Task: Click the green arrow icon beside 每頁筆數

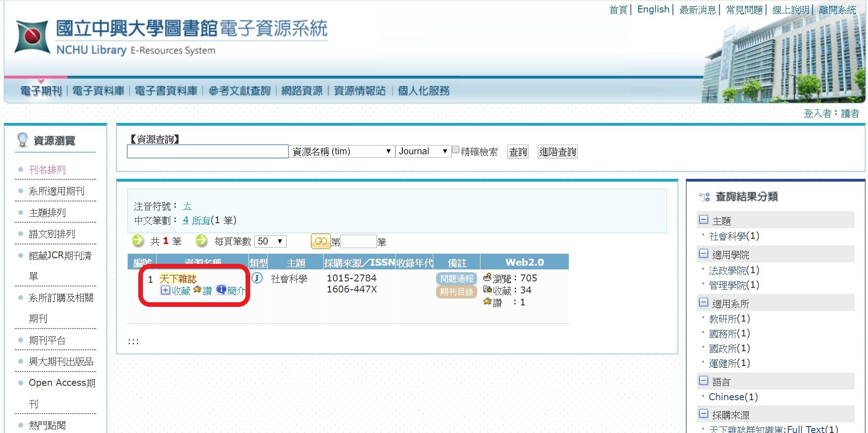Action: click(202, 240)
